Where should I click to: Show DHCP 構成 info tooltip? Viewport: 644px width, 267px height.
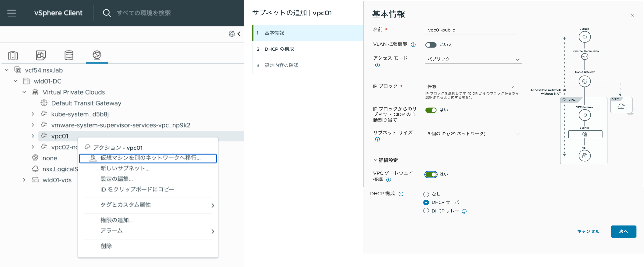click(401, 194)
